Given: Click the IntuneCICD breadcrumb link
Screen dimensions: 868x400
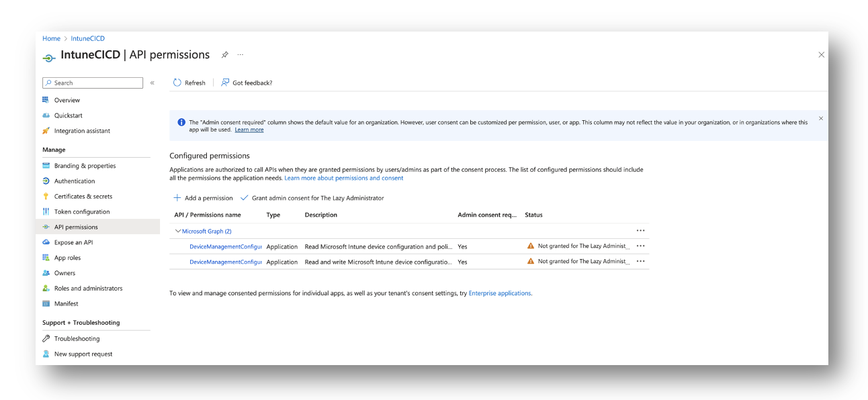Looking at the screenshot, I should tap(88, 39).
